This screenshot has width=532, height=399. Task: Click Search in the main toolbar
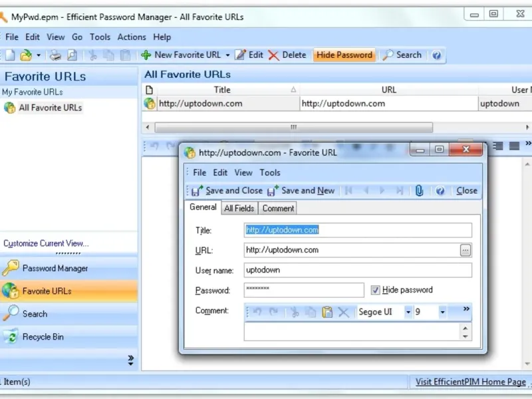click(402, 55)
